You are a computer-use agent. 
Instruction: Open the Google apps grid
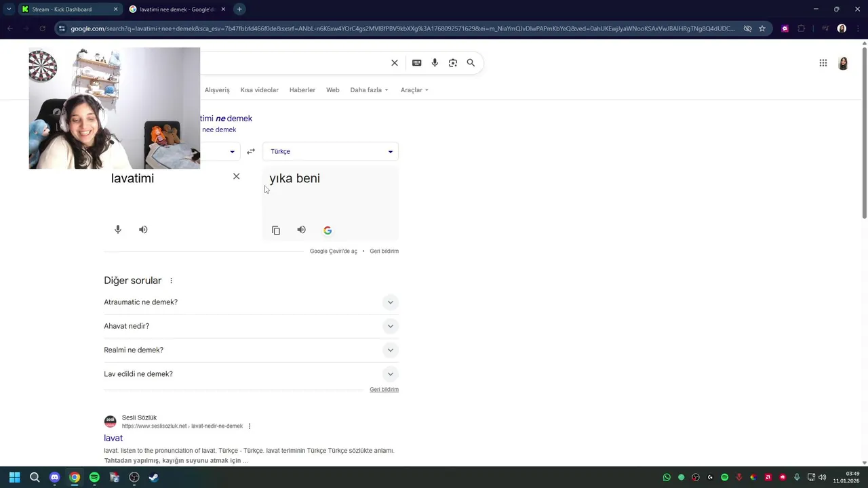pos(823,63)
